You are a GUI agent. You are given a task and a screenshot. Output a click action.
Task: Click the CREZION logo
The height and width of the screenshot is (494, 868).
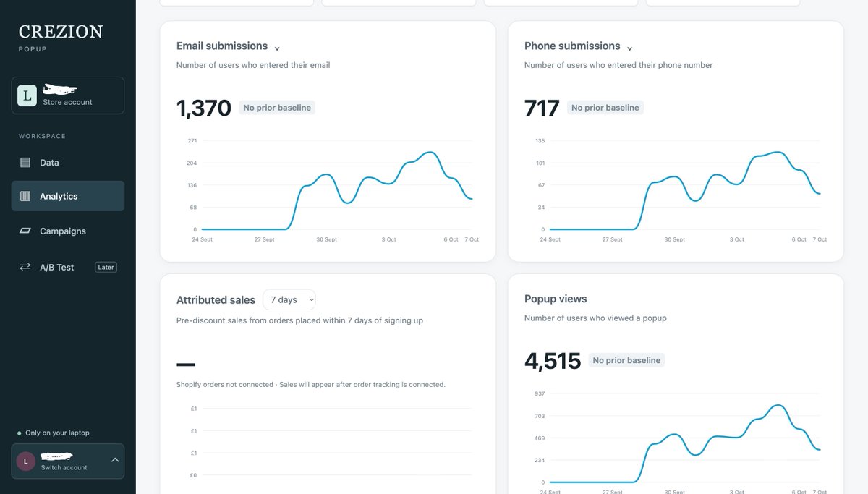(x=61, y=32)
